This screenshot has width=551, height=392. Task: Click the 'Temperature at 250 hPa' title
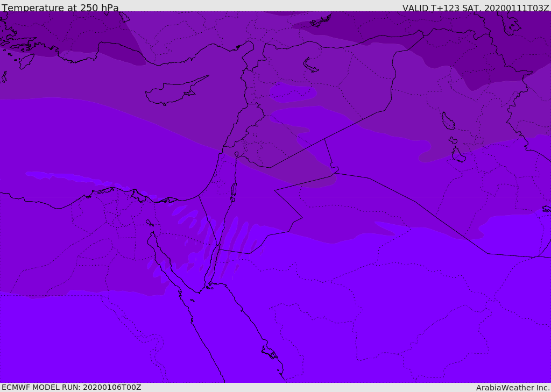point(60,8)
